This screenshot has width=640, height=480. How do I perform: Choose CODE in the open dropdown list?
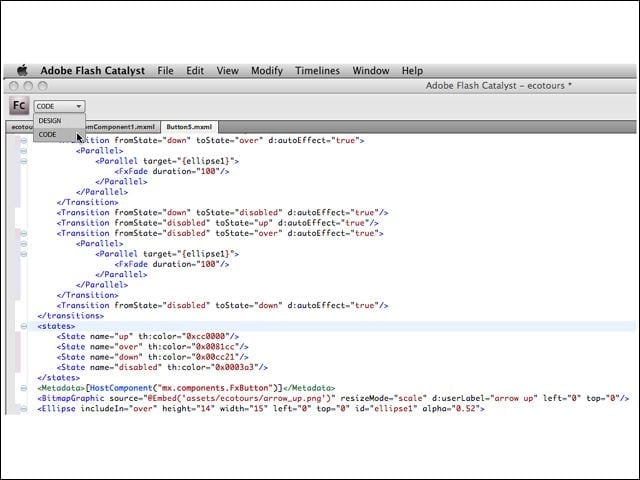point(59,134)
